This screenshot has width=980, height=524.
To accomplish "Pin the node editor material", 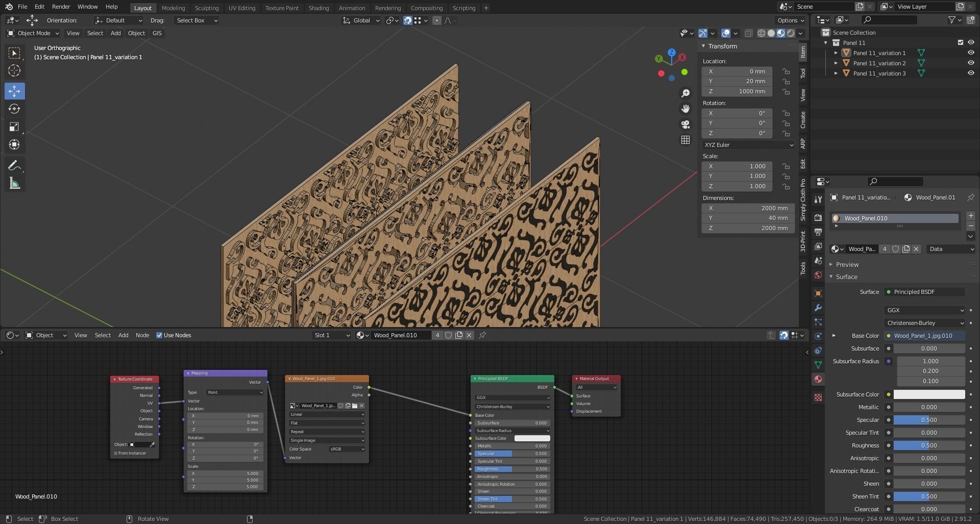I will click(482, 335).
